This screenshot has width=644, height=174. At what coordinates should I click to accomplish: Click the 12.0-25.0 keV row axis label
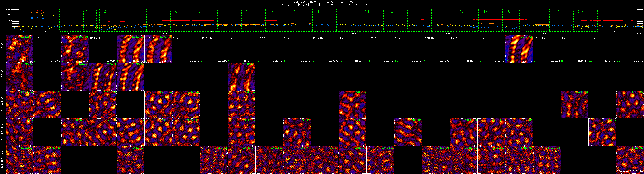(x=3, y=104)
